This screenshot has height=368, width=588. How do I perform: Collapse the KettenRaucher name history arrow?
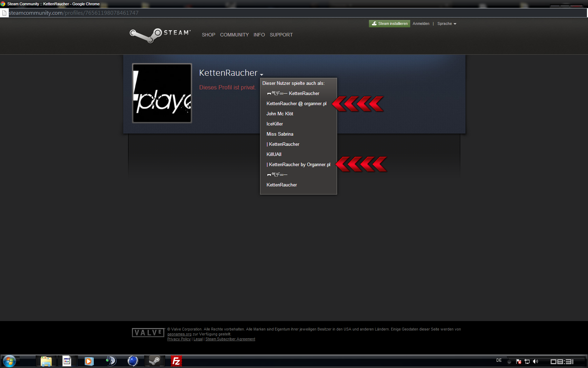pyautogui.click(x=261, y=74)
